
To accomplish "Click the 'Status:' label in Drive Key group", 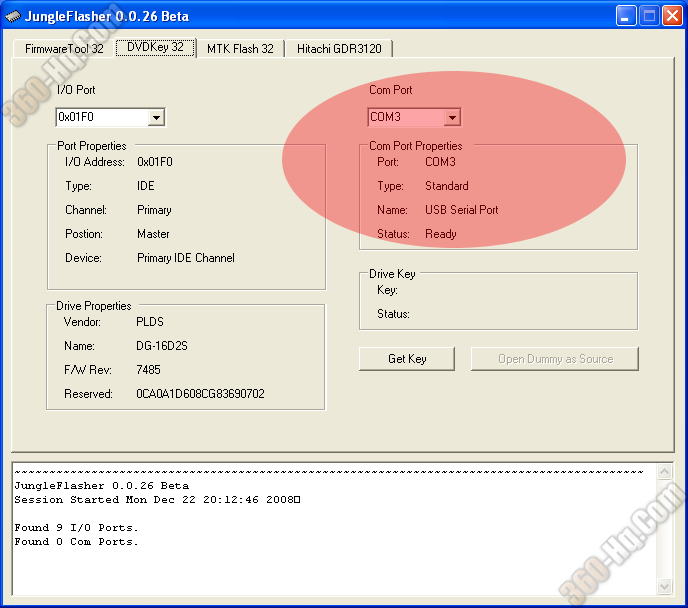I will [393, 314].
